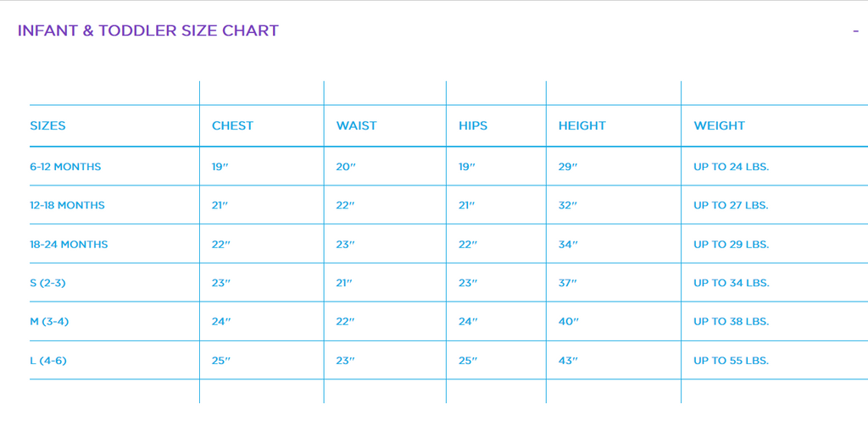Select the SIZES column header
The image size is (868, 437).
[x=47, y=126]
